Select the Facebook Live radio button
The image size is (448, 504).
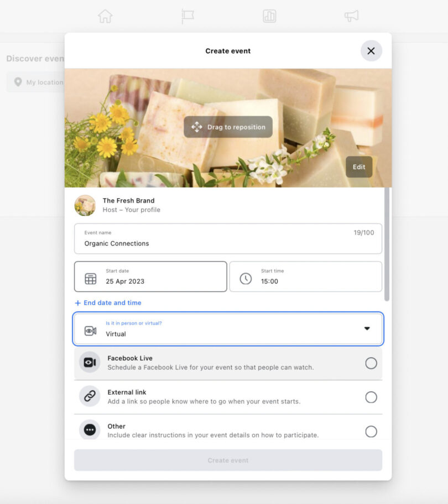pyautogui.click(x=371, y=363)
